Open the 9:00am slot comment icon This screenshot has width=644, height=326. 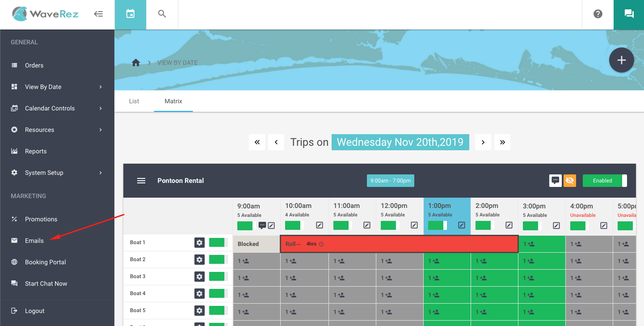[x=262, y=225]
